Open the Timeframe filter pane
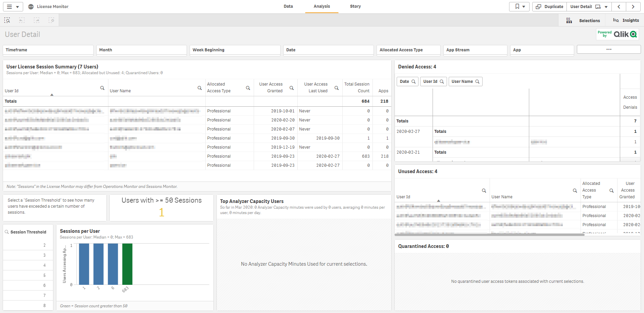 (48, 50)
